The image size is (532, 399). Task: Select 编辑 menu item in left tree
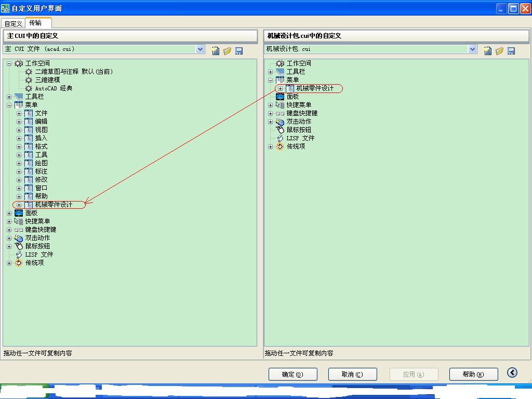(41, 122)
